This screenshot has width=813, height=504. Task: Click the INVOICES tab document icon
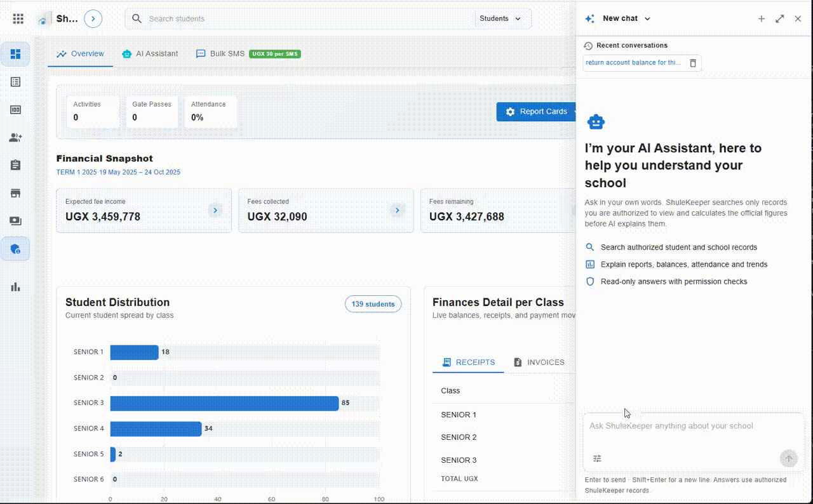[x=518, y=362]
